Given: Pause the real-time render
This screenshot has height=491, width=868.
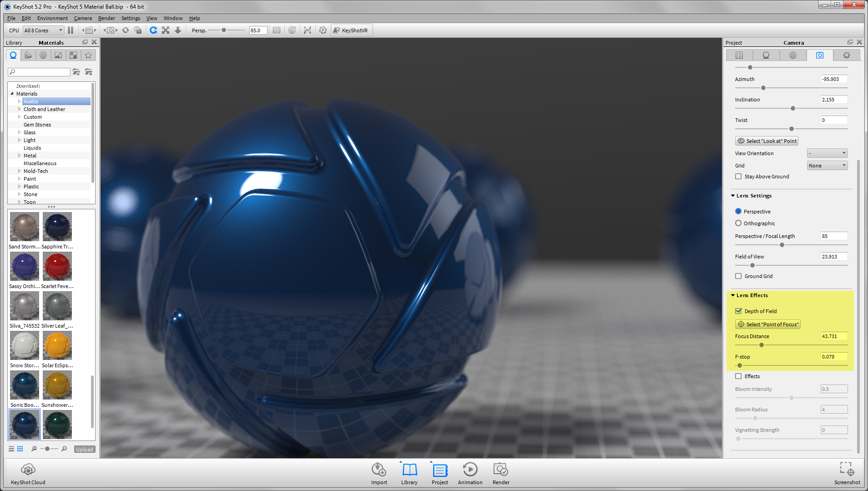Looking at the screenshot, I should [x=71, y=30].
